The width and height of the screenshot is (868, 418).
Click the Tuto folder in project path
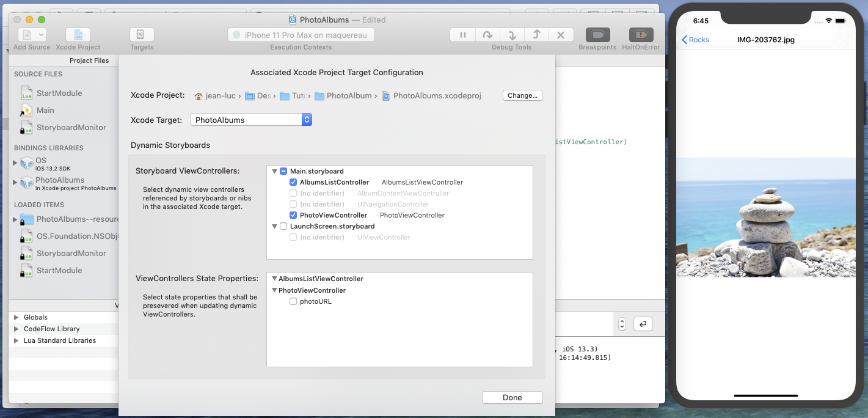pyautogui.click(x=294, y=96)
